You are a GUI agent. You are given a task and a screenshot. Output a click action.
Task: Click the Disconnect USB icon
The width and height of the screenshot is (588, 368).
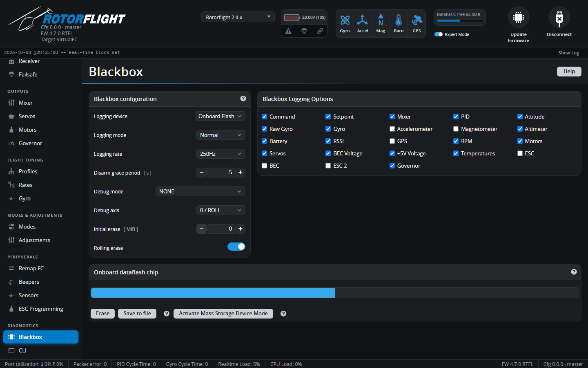(x=559, y=18)
